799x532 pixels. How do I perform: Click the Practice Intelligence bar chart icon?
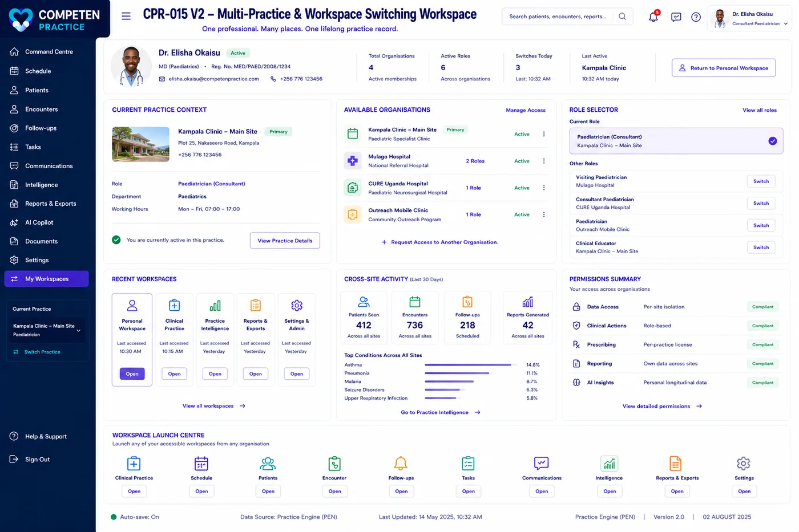215,306
